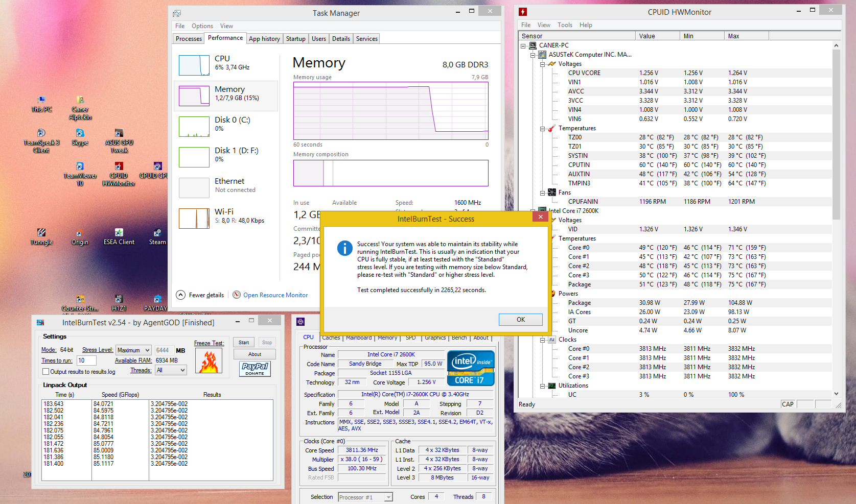Select the Disk 0 (C:) performance item
This screenshot has height=504, width=856.
coord(226,126)
